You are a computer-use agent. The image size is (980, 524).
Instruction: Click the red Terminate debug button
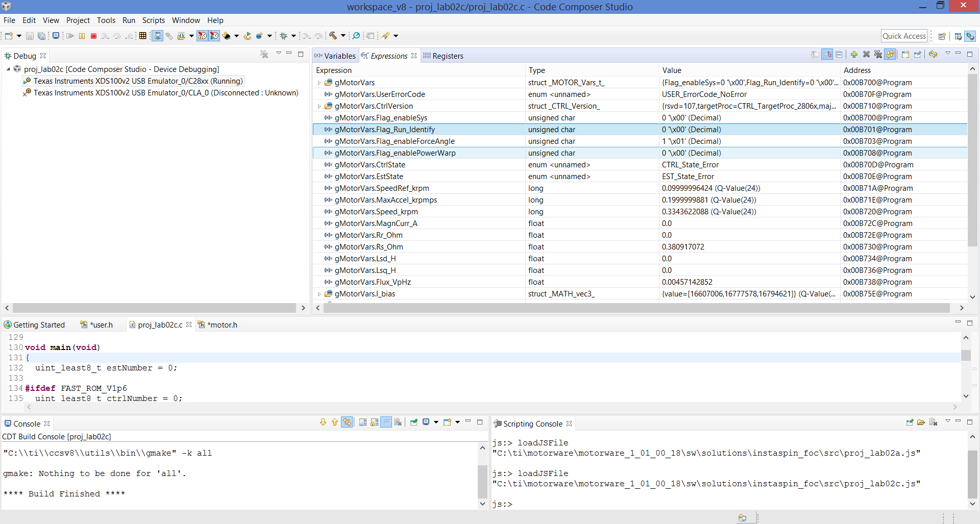pos(93,36)
